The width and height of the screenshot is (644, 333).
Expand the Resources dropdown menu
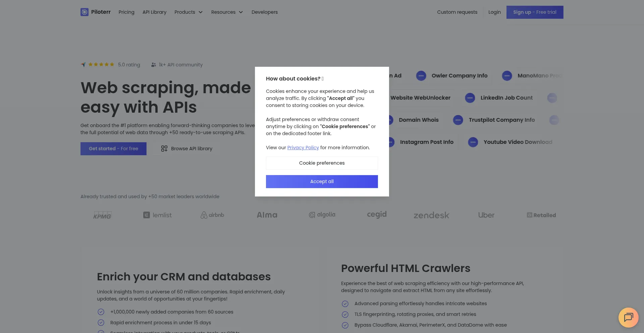pos(227,12)
